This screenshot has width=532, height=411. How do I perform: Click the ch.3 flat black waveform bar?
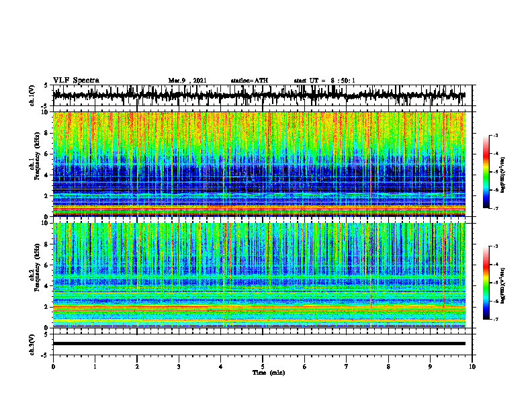[259, 344]
